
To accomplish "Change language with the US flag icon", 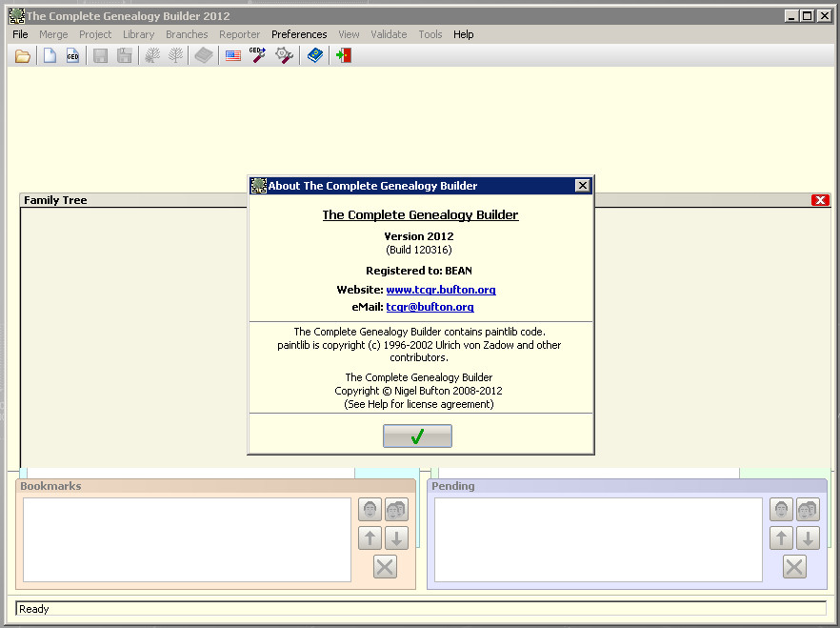I will pyautogui.click(x=233, y=55).
